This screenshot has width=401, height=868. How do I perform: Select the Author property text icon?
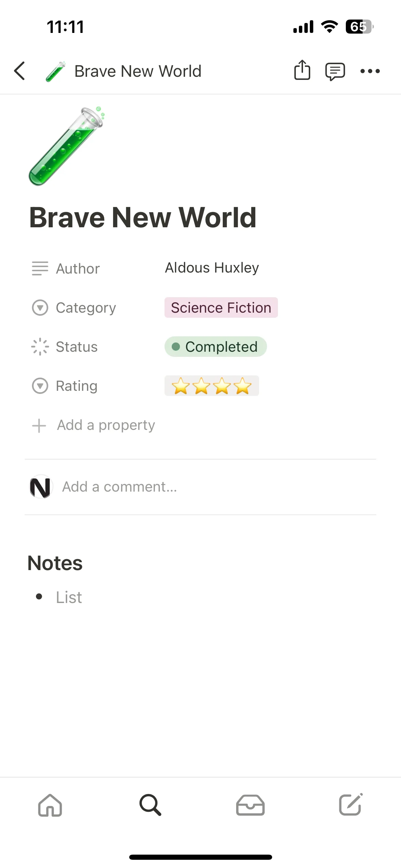[x=40, y=268]
